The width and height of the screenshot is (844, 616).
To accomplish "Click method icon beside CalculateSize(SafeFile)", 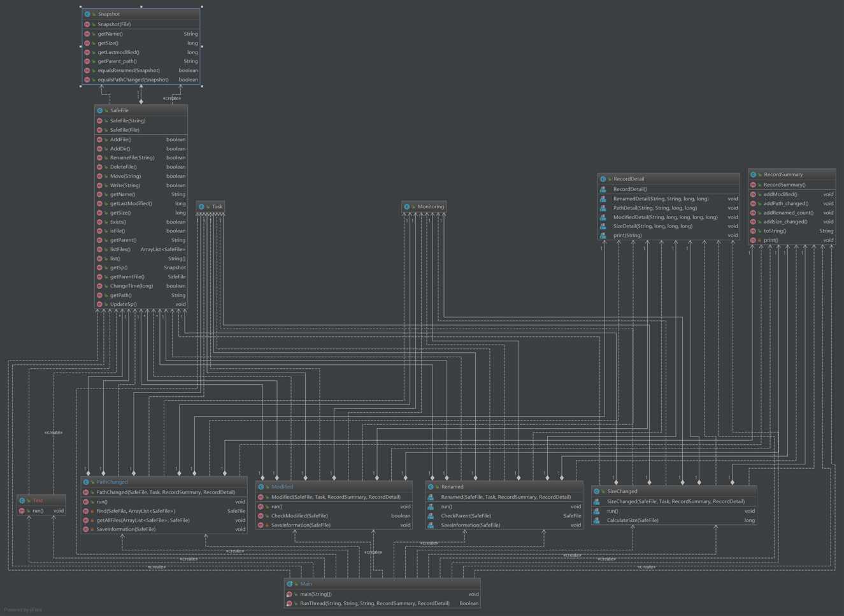I will (x=596, y=520).
